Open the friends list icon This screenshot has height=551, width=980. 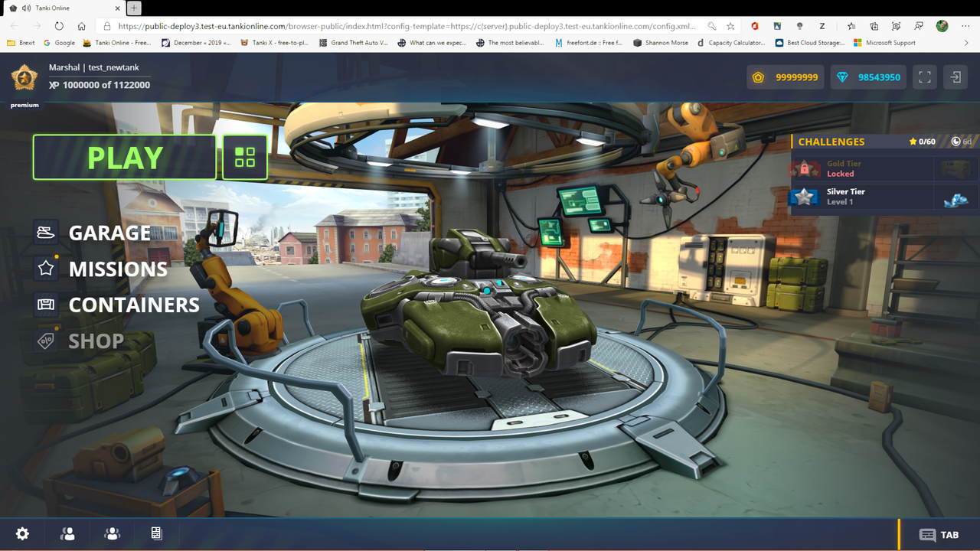point(67,534)
